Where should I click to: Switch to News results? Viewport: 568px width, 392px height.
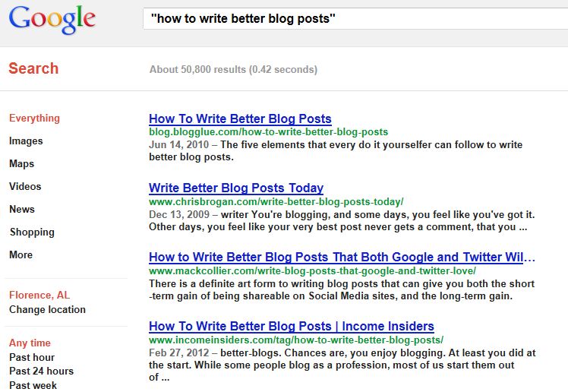(x=22, y=209)
